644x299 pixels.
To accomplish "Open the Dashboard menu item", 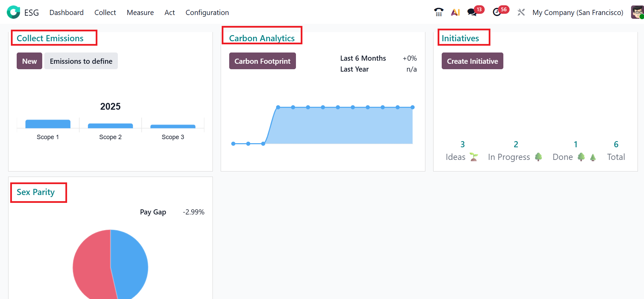I will click(x=66, y=12).
